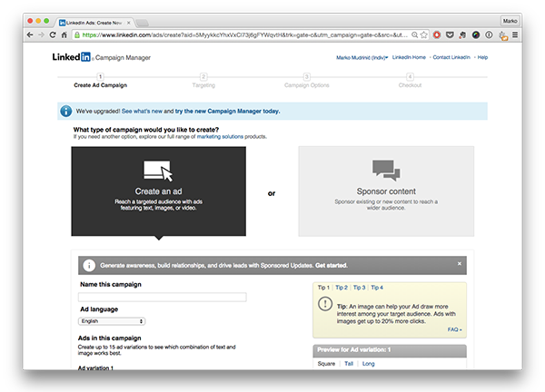Open the Ad language English dropdown
This screenshot has width=545, height=392.
(112, 321)
